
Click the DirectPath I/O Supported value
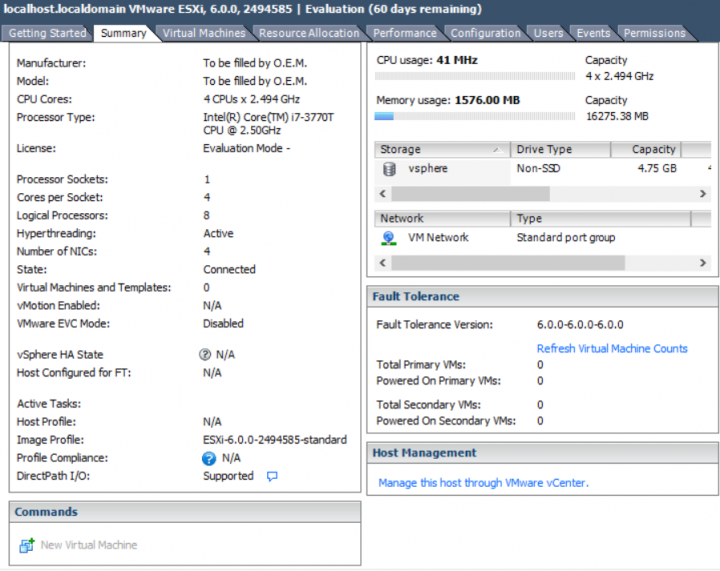coord(228,476)
